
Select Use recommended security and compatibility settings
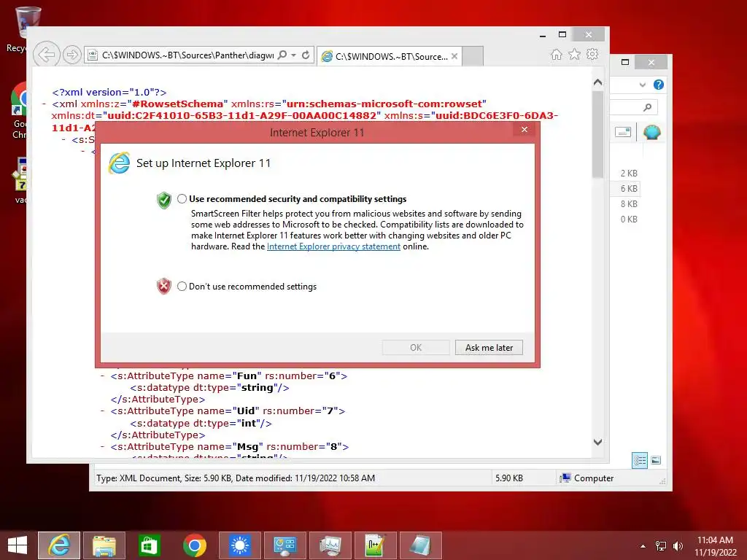click(x=182, y=199)
